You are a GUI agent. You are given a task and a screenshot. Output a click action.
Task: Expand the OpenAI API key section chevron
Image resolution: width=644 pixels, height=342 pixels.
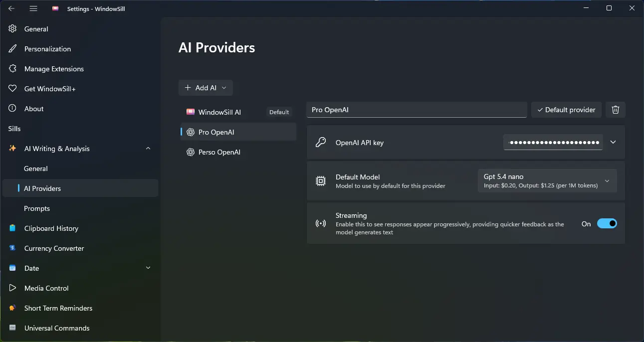coord(613,142)
